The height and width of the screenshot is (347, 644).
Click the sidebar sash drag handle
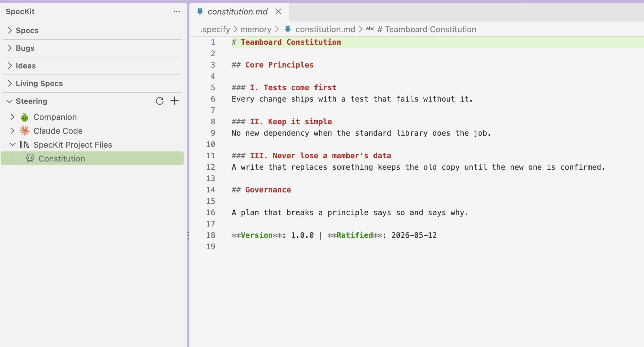(x=188, y=235)
